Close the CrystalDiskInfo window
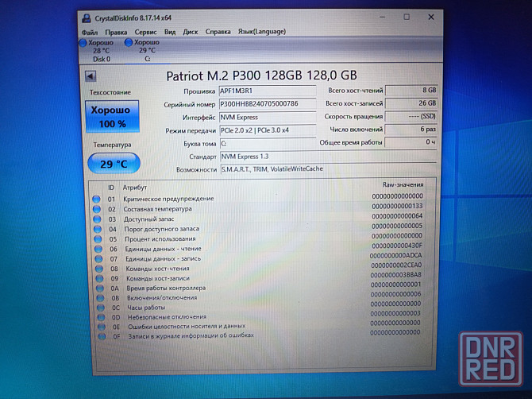 (431, 17)
